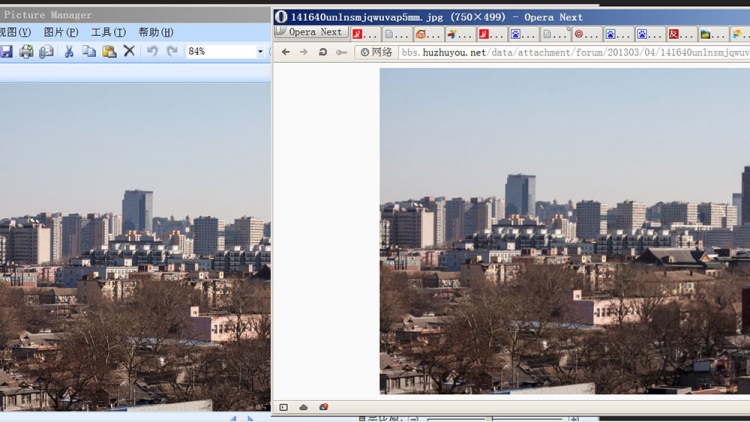The width and height of the screenshot is (750, 422).
Task: Go back in Opera Next
Action: click(286, 52)
